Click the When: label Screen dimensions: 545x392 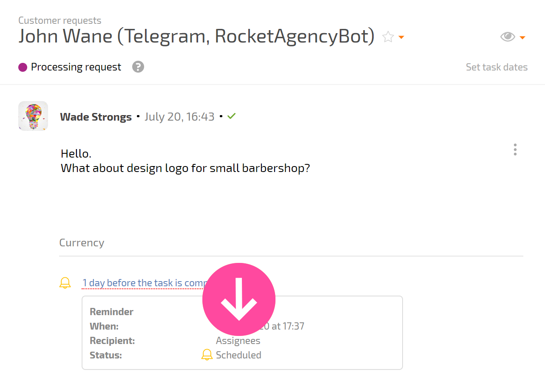(104, 326)
